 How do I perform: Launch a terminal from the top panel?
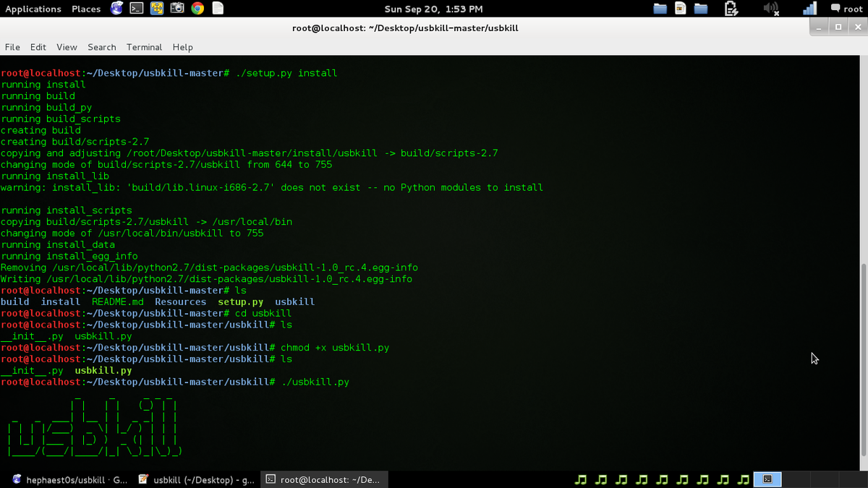pyautogui.click(x=136, y=9)
